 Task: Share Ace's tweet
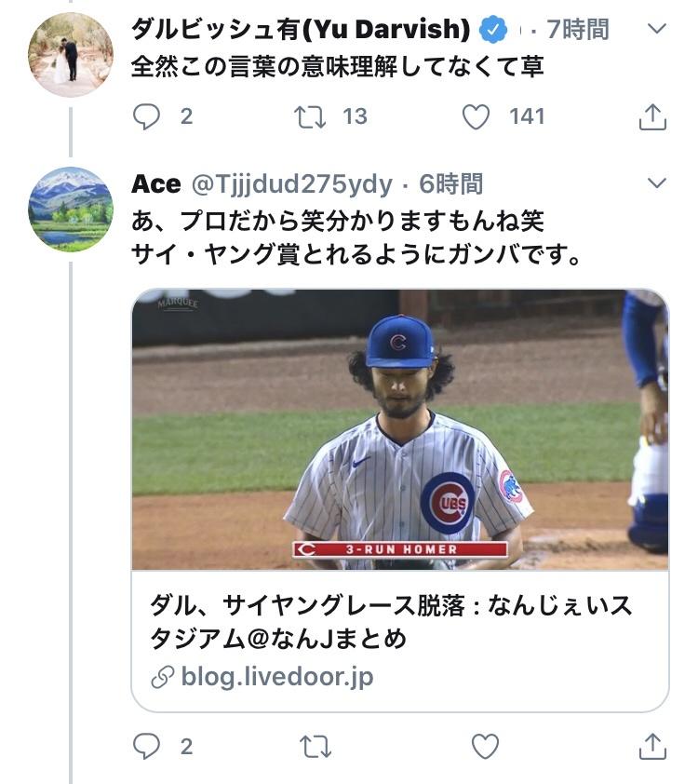(x=652, y=746)
